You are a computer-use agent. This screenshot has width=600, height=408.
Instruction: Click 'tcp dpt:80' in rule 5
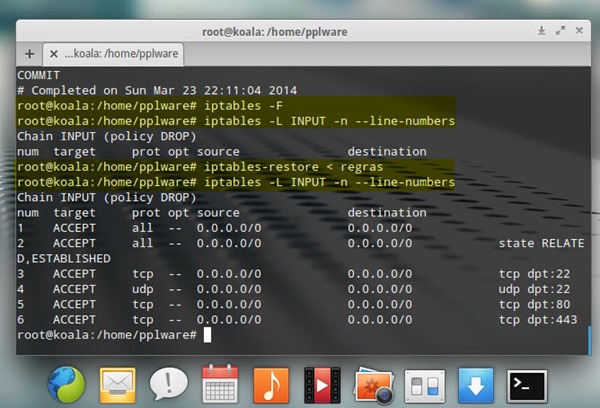click(x=535, y=305)
